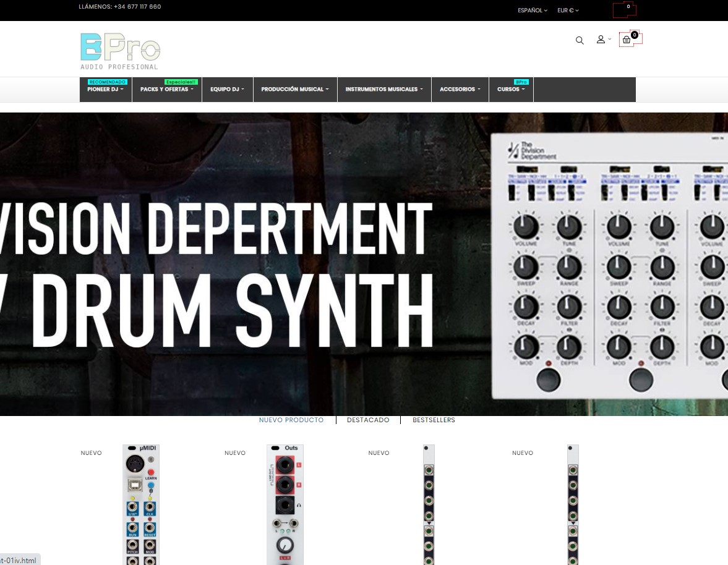The width and height of the screenshot is (728, 565).
Task: Open the shopping basket icon
Action: click(627, 40)
